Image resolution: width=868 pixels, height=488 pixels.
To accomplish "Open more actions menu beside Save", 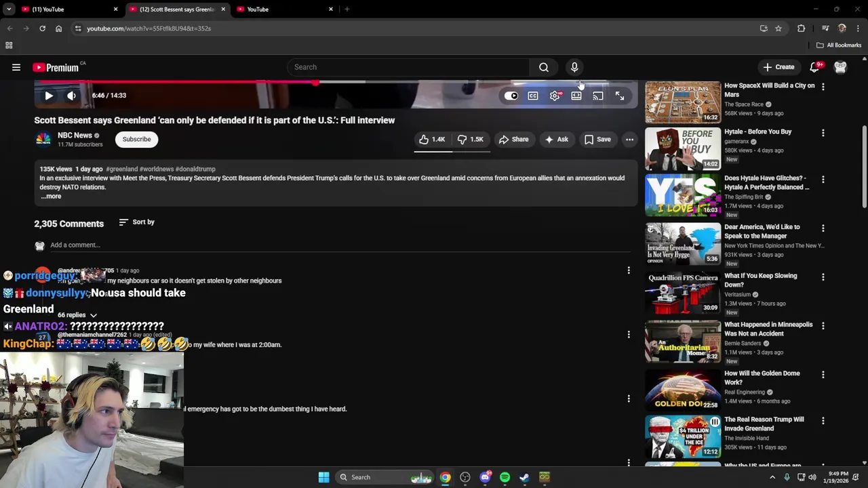I will point(629,139).
